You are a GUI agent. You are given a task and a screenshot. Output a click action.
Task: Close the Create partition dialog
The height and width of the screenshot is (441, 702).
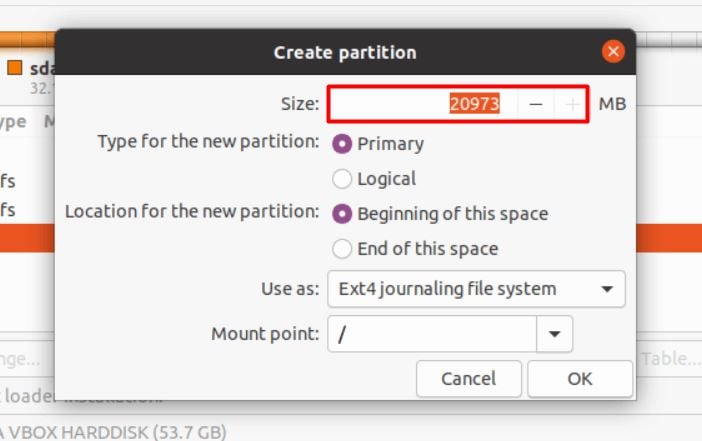(613, 52)
